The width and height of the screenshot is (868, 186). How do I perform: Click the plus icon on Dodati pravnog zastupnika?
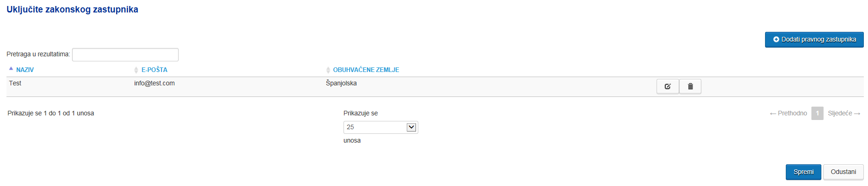click(x=776, y=40)
